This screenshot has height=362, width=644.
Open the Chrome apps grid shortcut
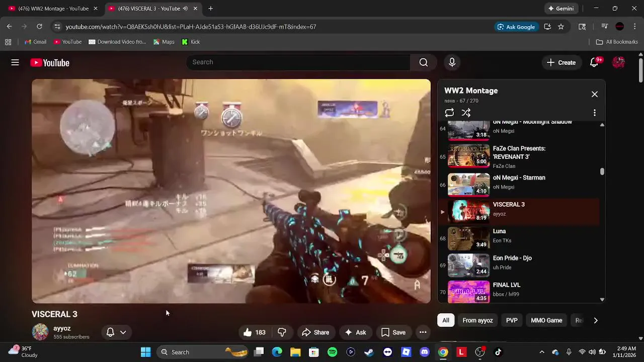coord(8,42)
